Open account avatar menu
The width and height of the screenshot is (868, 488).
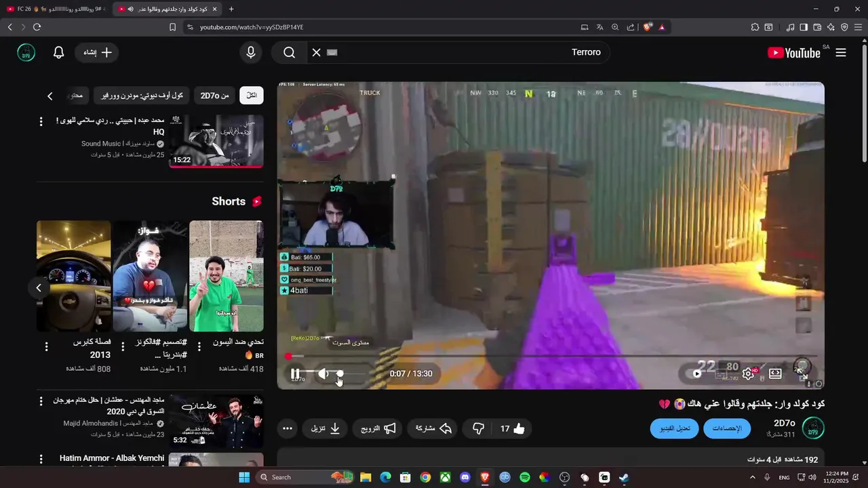26,52
